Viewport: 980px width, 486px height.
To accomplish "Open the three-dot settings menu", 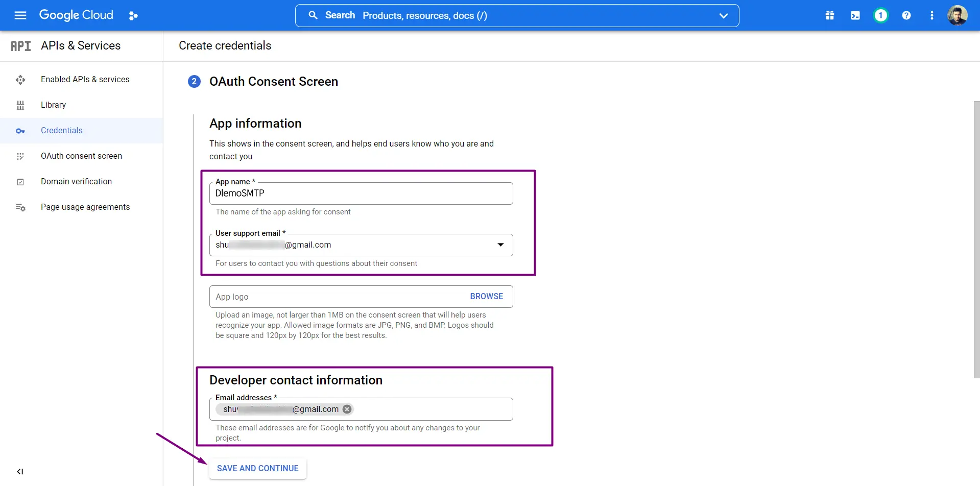I will [932, 16].
